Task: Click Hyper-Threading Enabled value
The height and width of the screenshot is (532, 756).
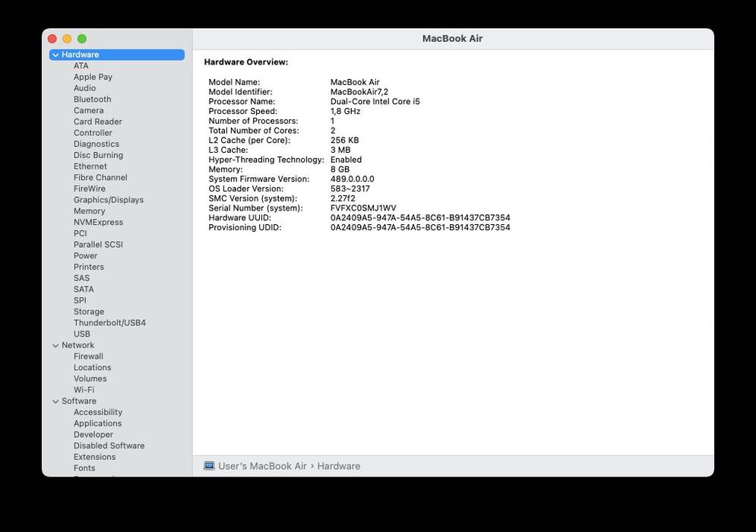Action: pos(346,160)
